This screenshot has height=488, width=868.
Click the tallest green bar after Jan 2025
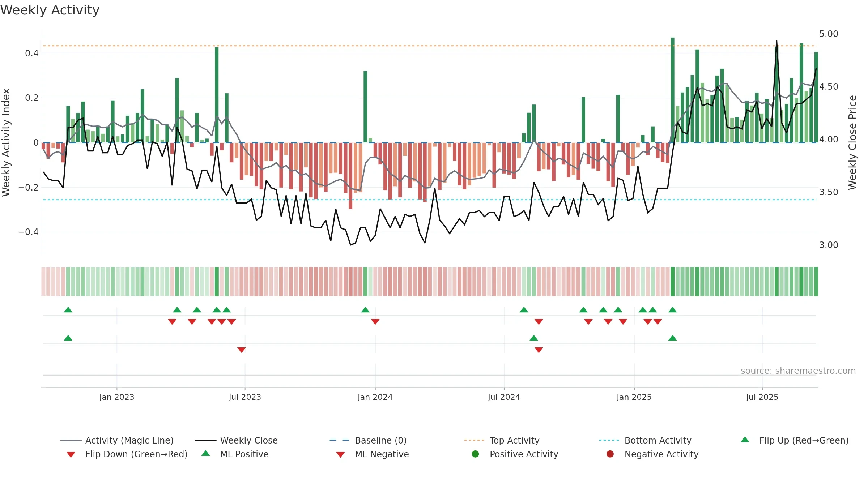click(x=673, y=90)
